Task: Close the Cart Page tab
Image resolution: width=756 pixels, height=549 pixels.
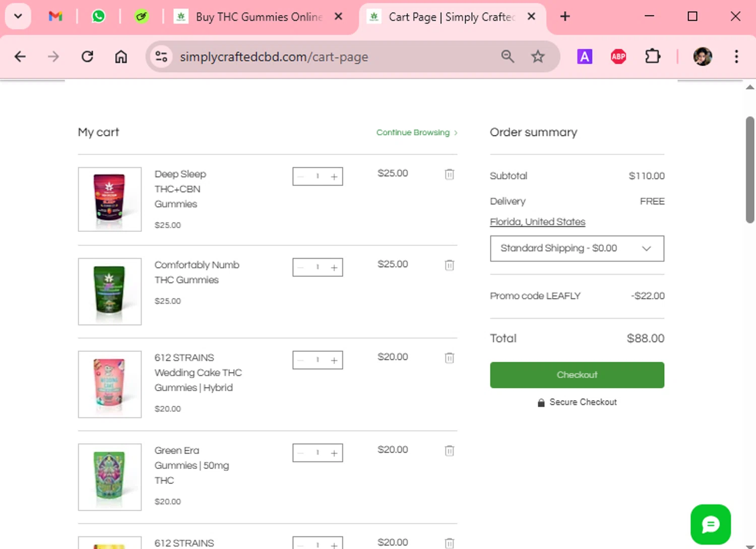Action: (531, 17)
